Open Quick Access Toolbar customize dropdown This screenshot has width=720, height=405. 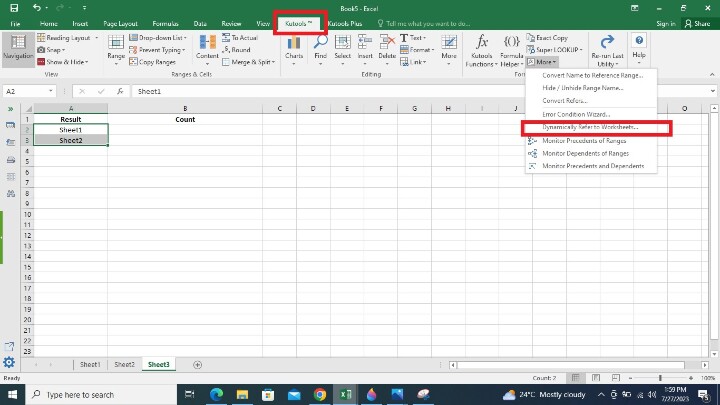pos(84,8)
